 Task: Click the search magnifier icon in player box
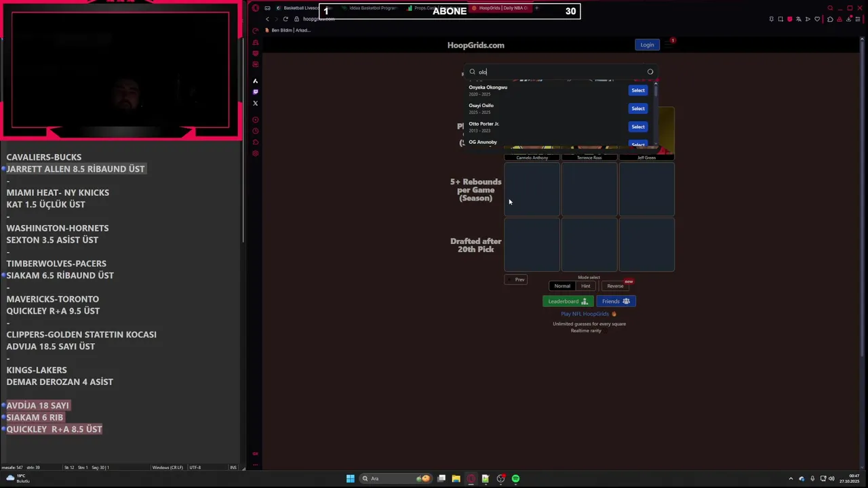coord(473,72)
